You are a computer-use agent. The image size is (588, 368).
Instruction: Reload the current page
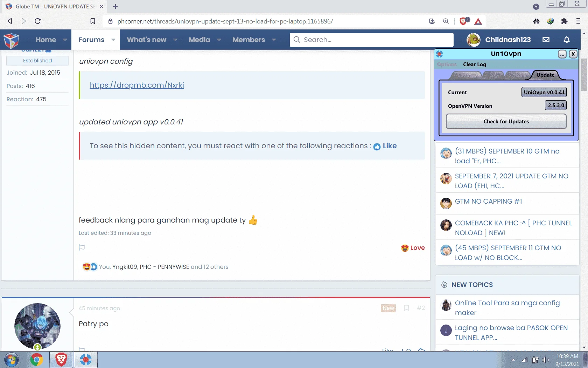38,21
